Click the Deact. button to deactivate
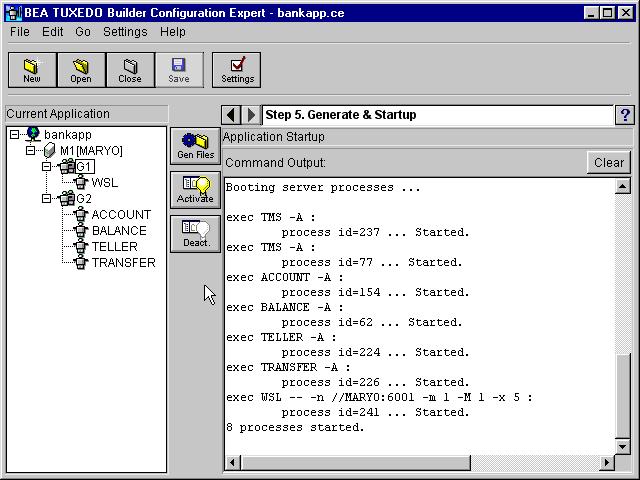The width and height of the screenshot is (640, 480). 196,233
